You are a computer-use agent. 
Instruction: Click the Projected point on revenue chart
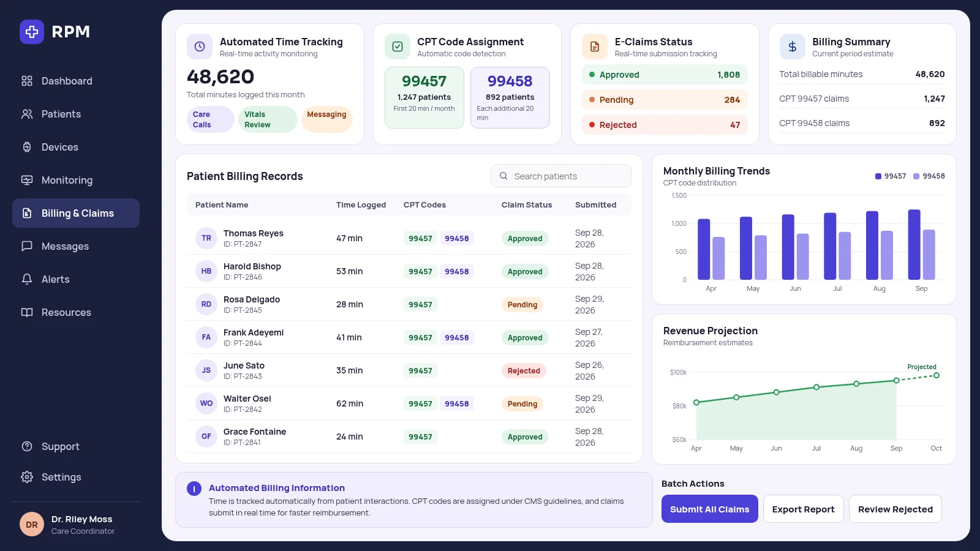[936, 375]
